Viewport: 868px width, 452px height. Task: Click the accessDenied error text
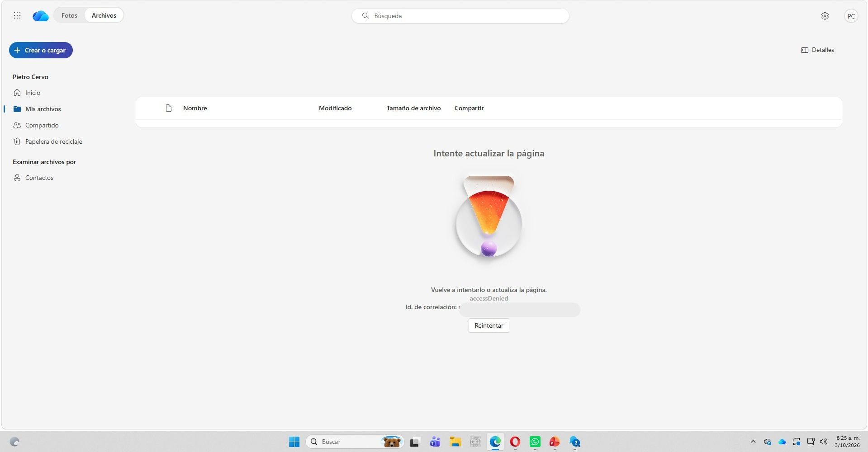[x=489, y=298]
